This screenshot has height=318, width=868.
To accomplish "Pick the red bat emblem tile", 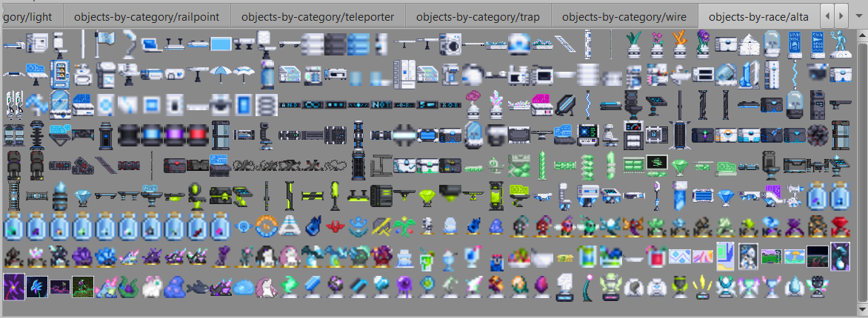I will pos(335,226).
